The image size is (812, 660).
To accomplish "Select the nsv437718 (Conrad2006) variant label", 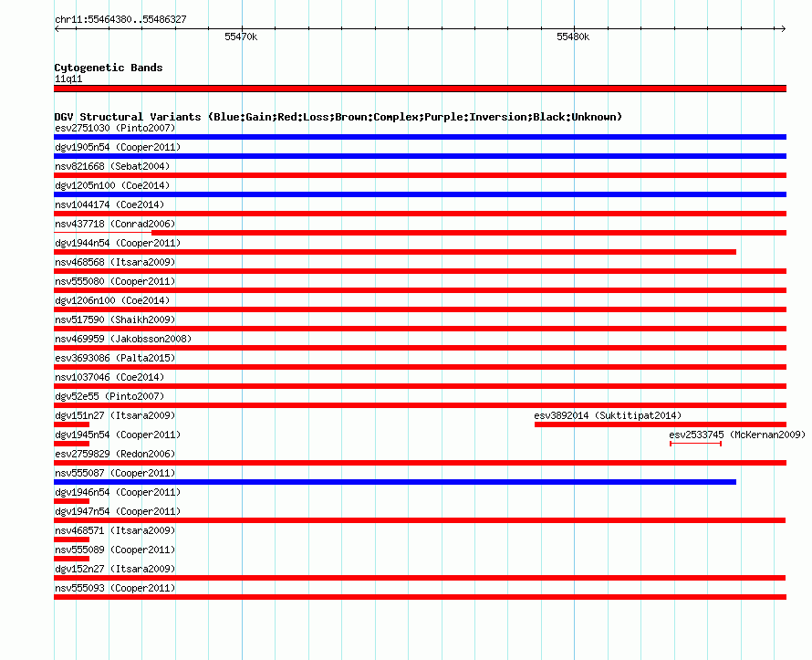I will (x=115, y=224).
